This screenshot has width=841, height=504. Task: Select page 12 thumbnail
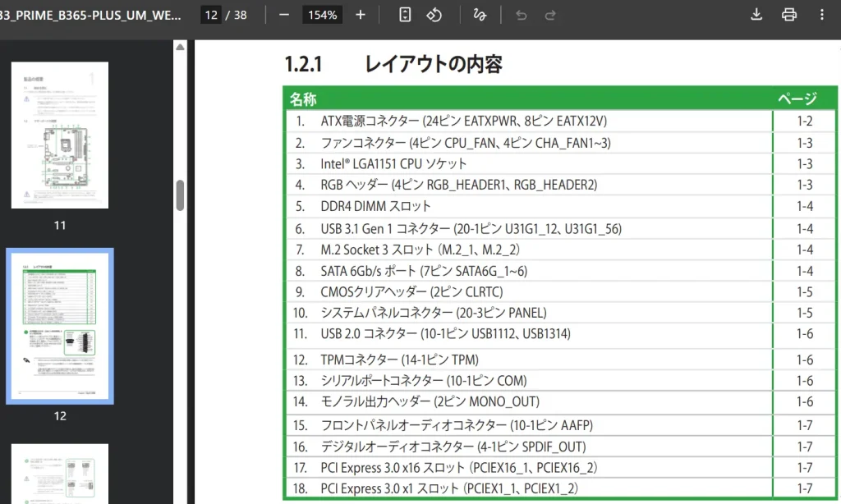click(x=60, y=326)
